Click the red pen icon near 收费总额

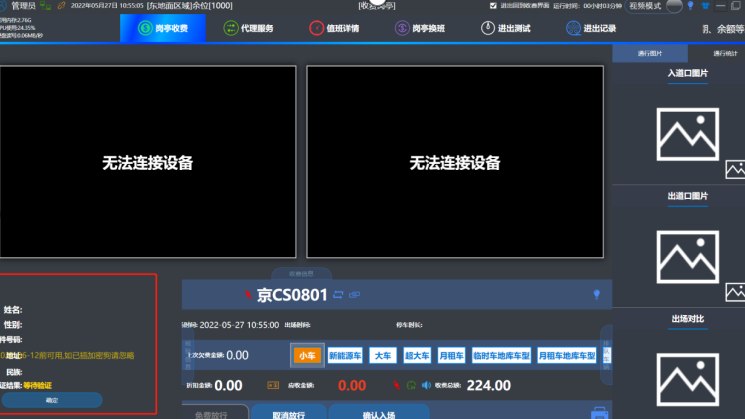point(396,385)
